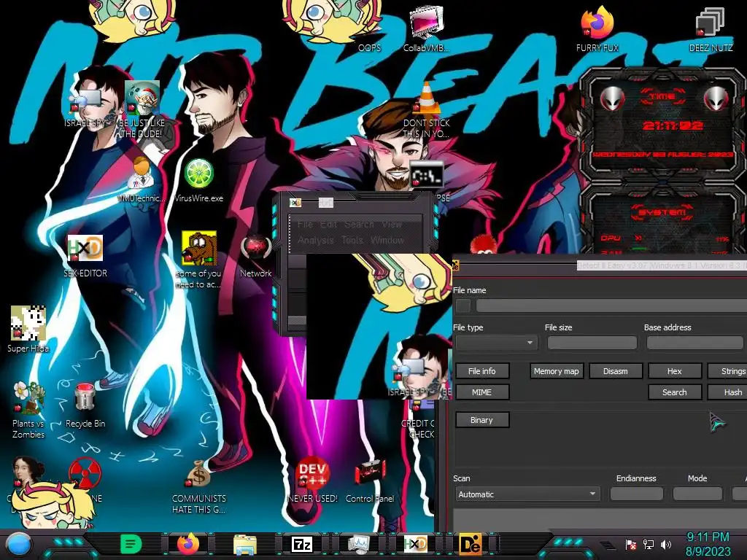Open the Window menu in HxD

click(387, 240)
